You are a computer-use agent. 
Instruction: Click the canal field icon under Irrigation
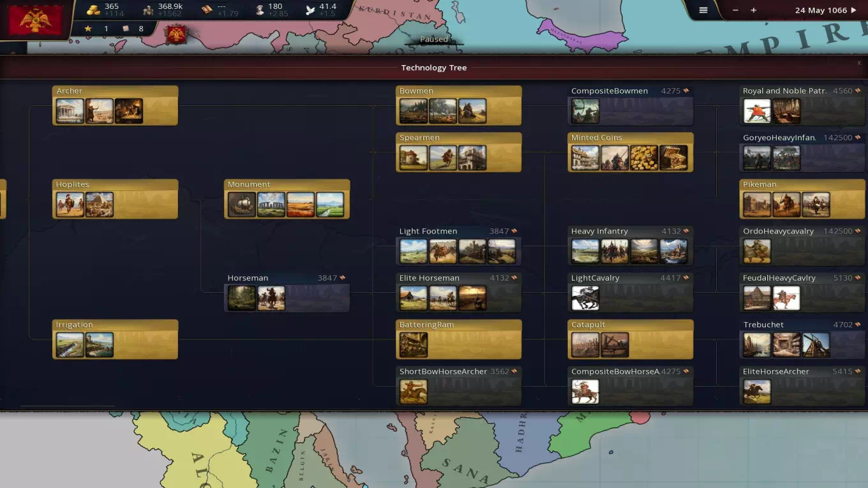tap(70, 345)
